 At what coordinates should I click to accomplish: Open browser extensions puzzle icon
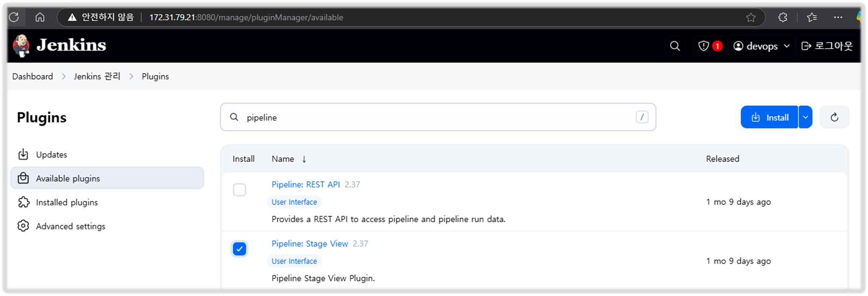coord(783,17)
